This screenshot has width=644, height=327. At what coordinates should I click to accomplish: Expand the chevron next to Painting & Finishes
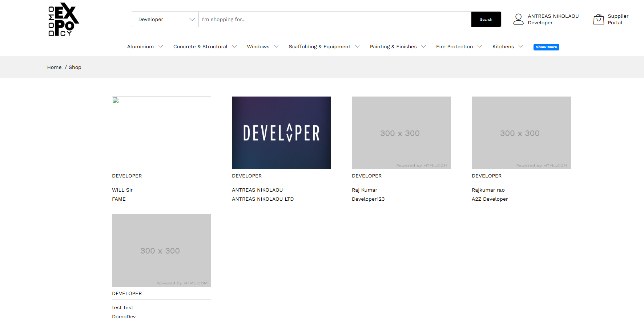pyautogui.click(x=423, y=46)
